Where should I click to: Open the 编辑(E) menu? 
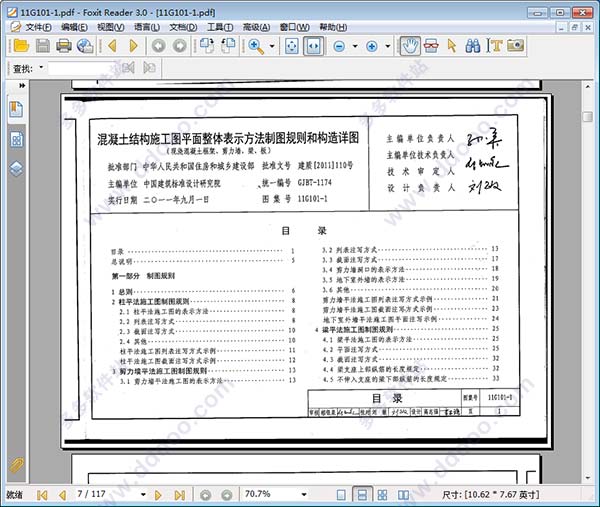(x=74, y=27)
